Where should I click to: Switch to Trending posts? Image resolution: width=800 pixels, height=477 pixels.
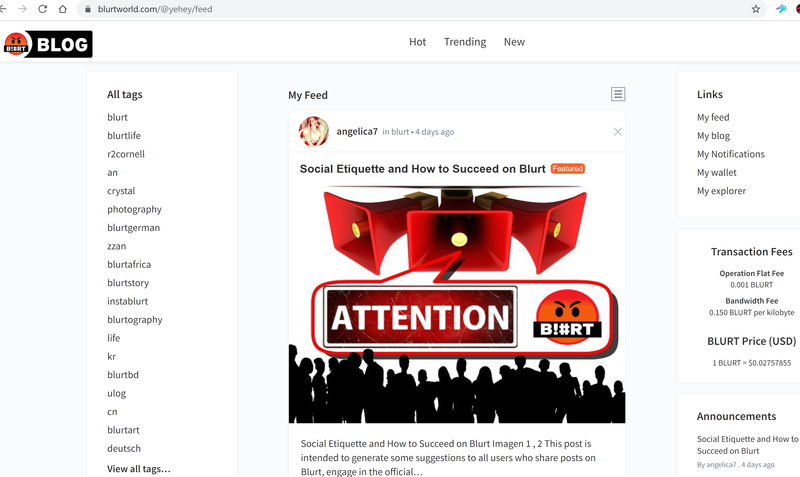coord(465,42)
